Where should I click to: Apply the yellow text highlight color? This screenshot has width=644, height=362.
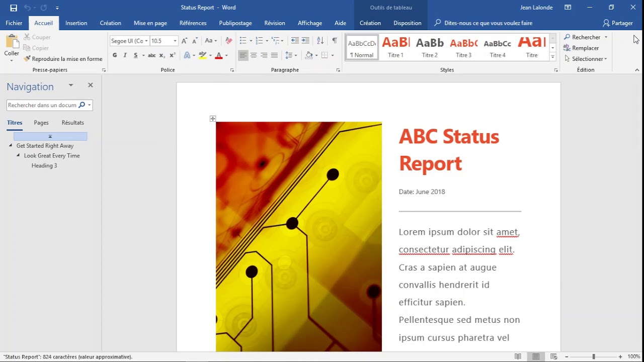202,55
